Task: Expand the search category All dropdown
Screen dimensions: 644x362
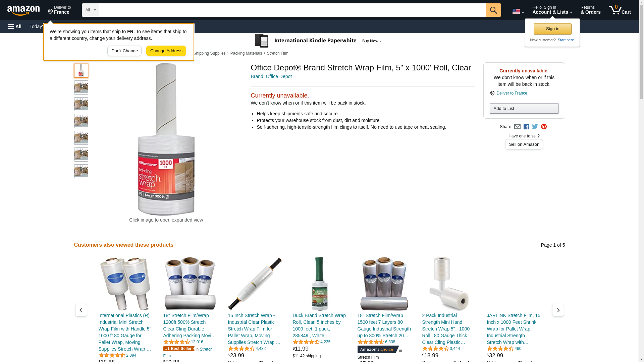Action: [x=91, y=10]
